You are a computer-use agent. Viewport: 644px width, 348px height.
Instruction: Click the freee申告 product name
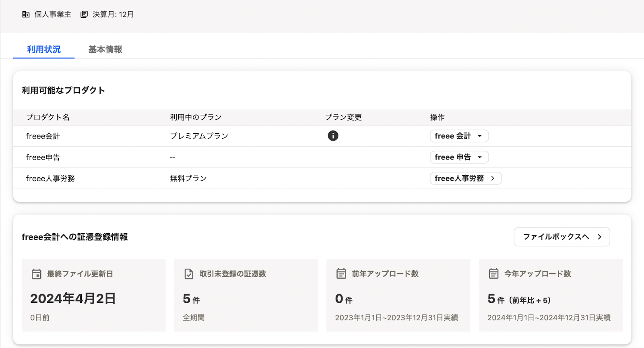pos(43,157)
